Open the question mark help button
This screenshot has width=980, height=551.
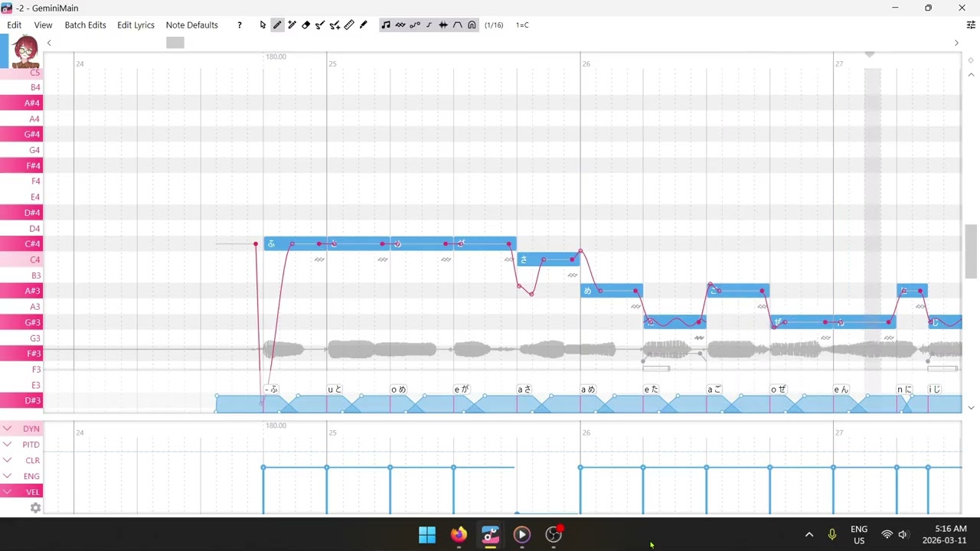click(240, 25)
